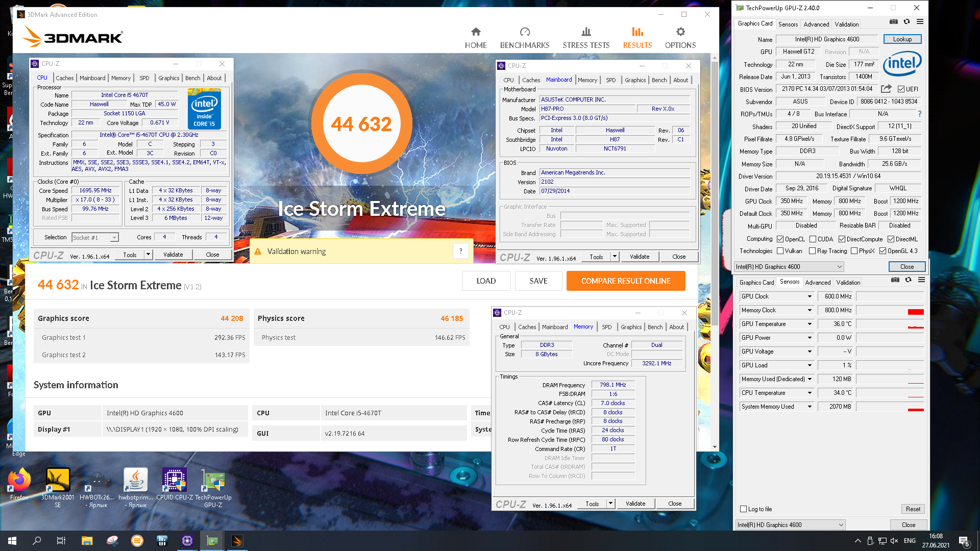The height and width of the screenshot is (551, 980).
Task: Open Bench tab in CPU-Z Memory window
Action: tap(655, 327)
